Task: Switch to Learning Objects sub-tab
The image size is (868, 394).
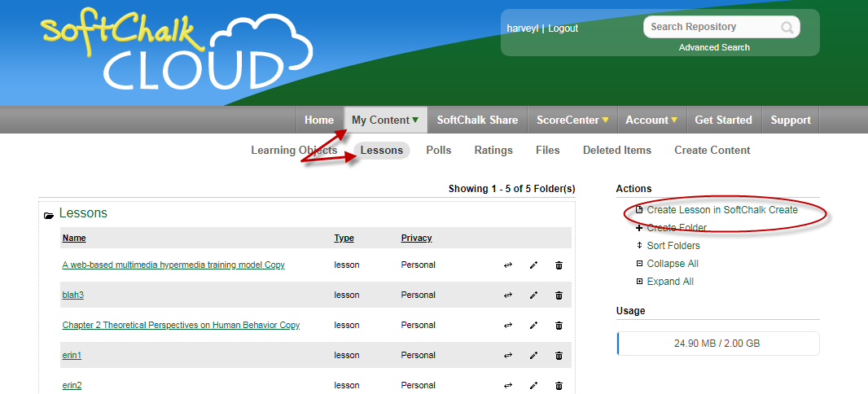Action: click(294, 150)
